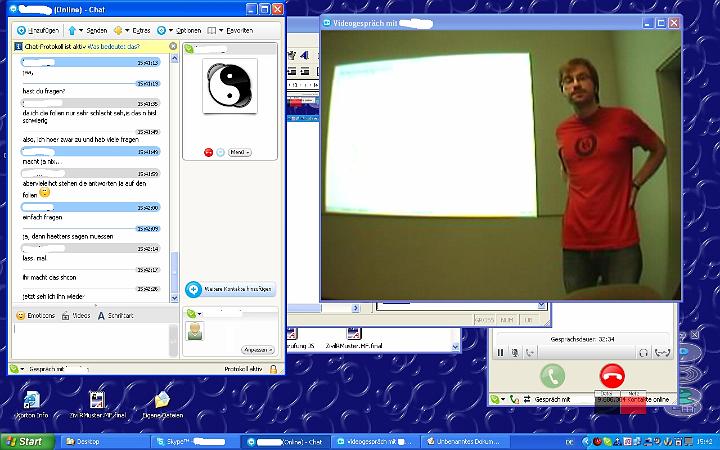Open the Favoriten dropdown arrow

(x=221, y=30)
